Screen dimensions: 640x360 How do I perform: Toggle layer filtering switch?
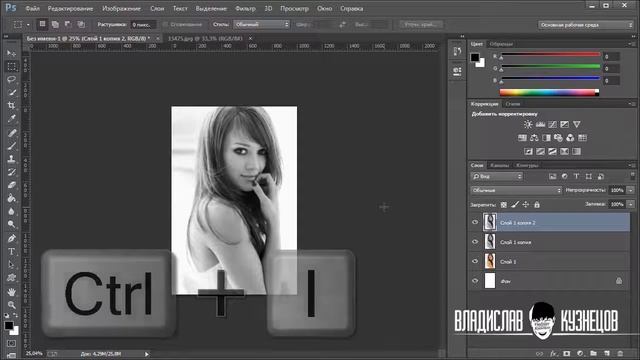pyautogui.click(x=632, y=176)
